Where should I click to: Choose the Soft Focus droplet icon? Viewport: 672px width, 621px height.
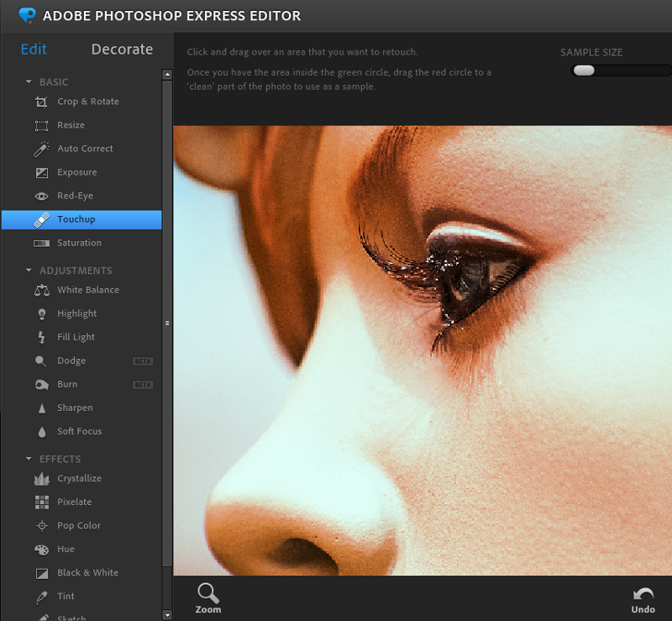[x=41, y=432]
